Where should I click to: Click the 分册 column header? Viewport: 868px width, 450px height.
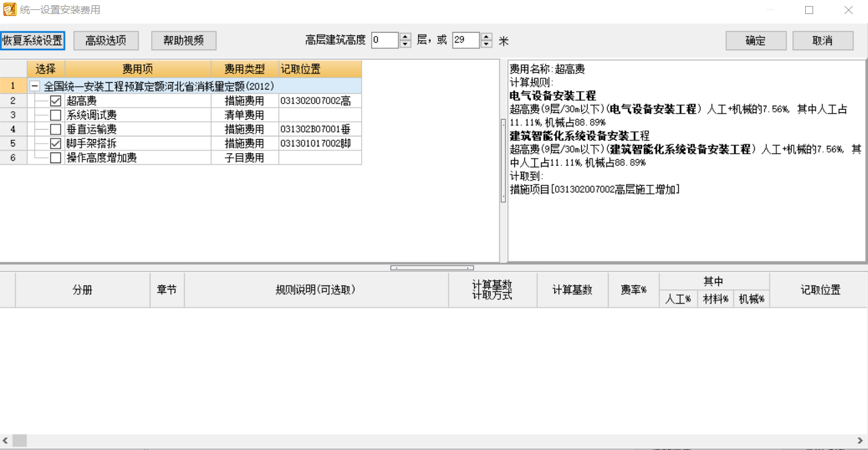coord(82,290)
